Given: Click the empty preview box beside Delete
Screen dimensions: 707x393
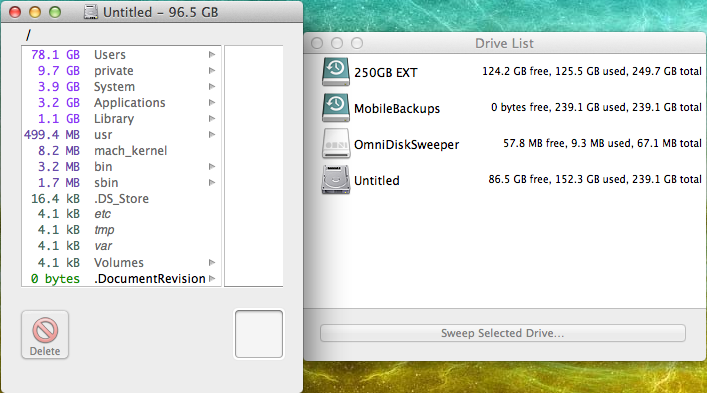Looking at the screenshot, I should (x=259, y=334).
